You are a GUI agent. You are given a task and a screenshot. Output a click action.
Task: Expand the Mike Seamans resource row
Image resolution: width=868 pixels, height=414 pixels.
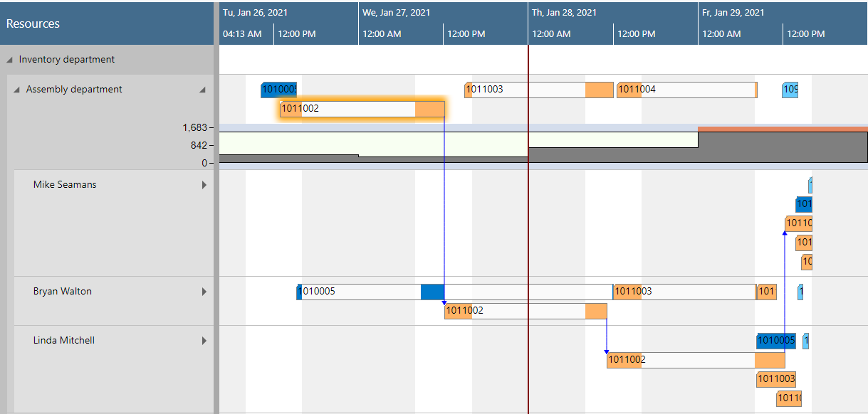coord(204,184)
